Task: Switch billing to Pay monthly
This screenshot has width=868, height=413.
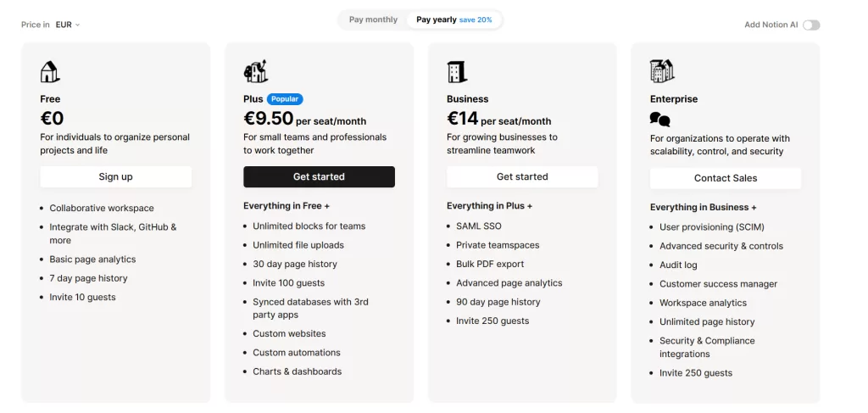Action: (x=373, y=20)
